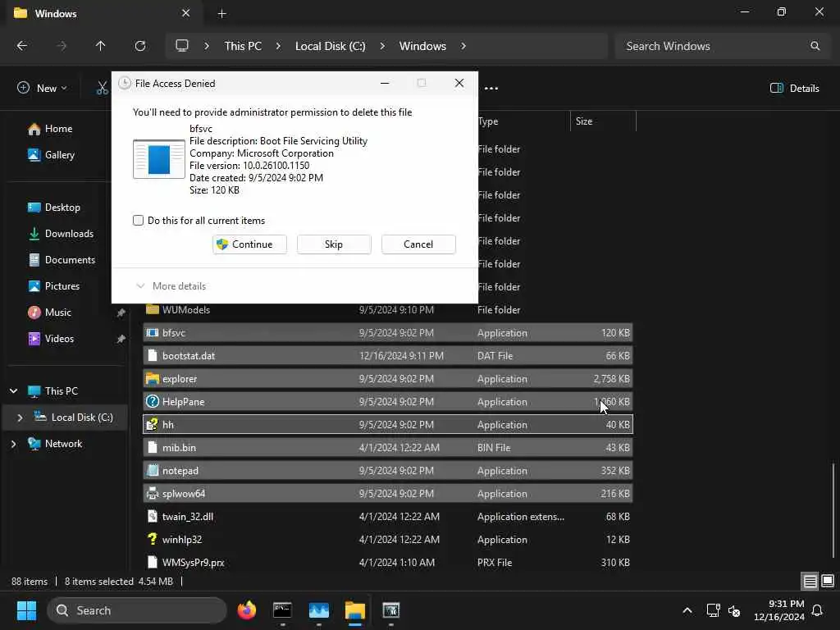This screenshot has width=840, height=630.
Task: Open the terminal app on the taskbar
Action: (282, 610)
